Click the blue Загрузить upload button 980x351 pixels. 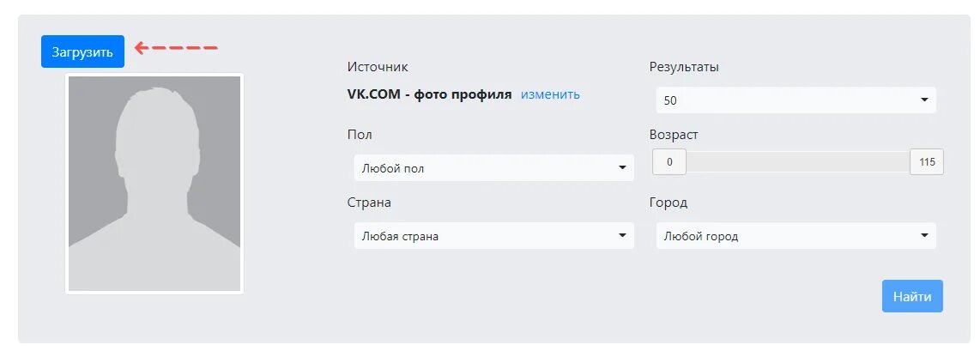point(82,51)
